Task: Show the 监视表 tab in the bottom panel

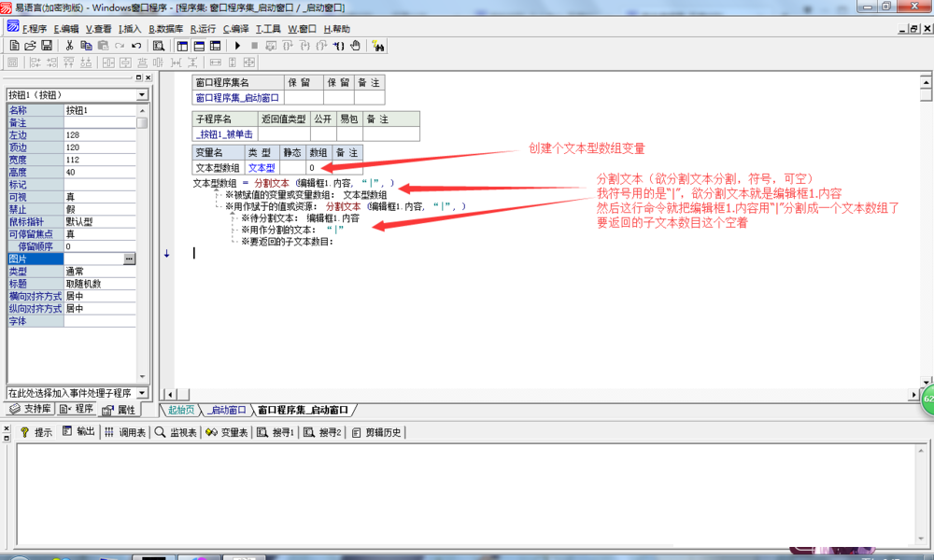Action: pyautogui.click(x=176, y=432)
